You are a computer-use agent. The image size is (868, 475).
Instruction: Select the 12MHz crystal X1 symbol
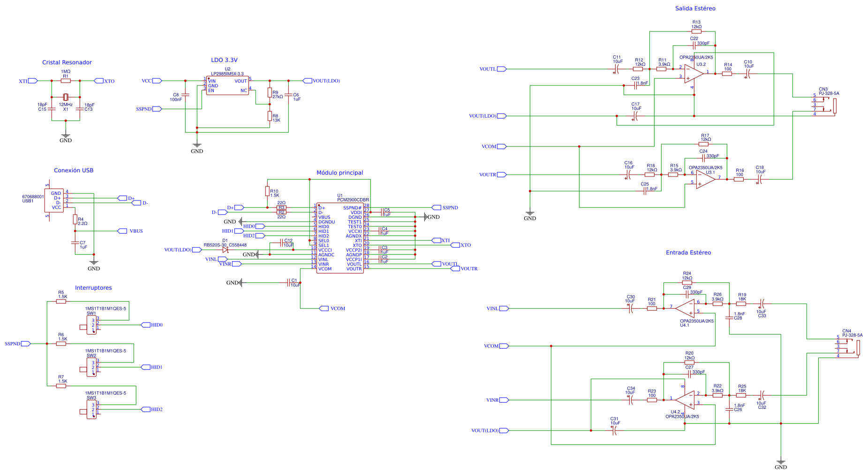[66, 97]
